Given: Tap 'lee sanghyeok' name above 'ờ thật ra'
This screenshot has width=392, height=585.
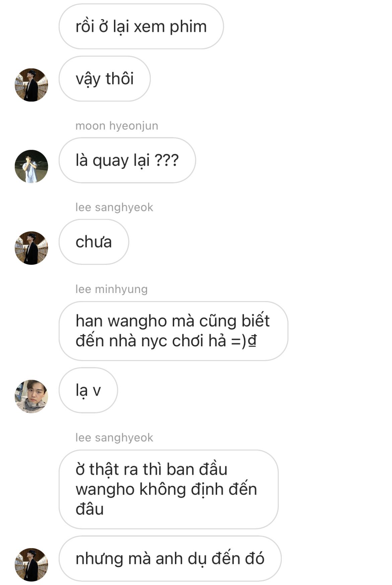Looking at the screenshot, I should [114, 437].
